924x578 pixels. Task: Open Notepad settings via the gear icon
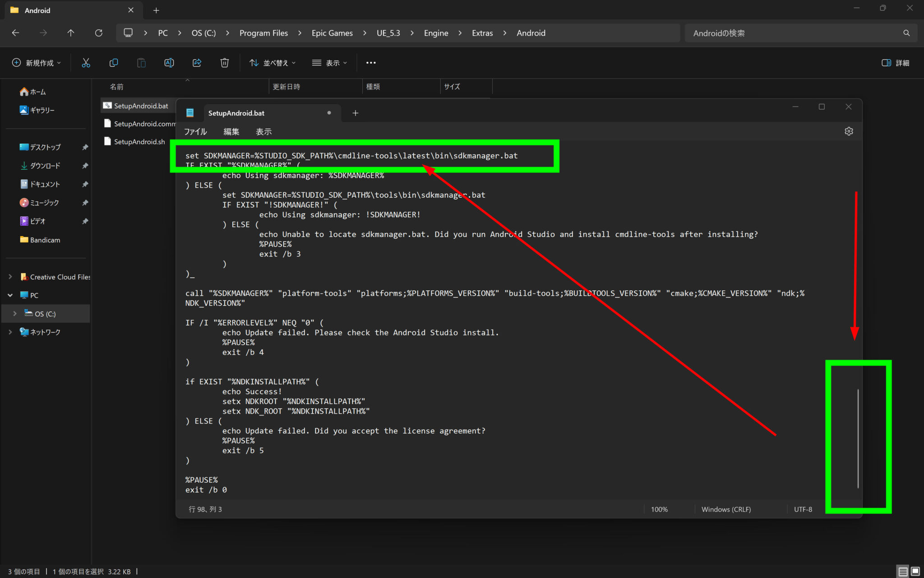click(x=849, y=131)
